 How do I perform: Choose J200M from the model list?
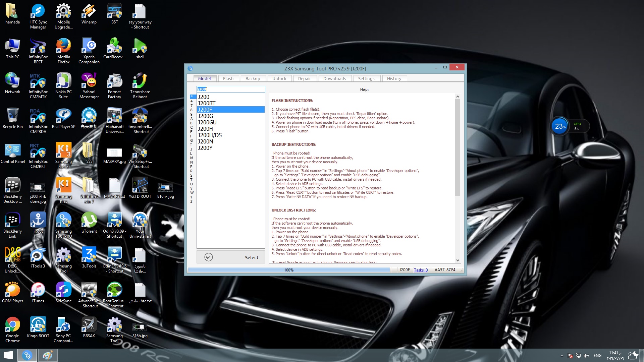tap(231, 141)
